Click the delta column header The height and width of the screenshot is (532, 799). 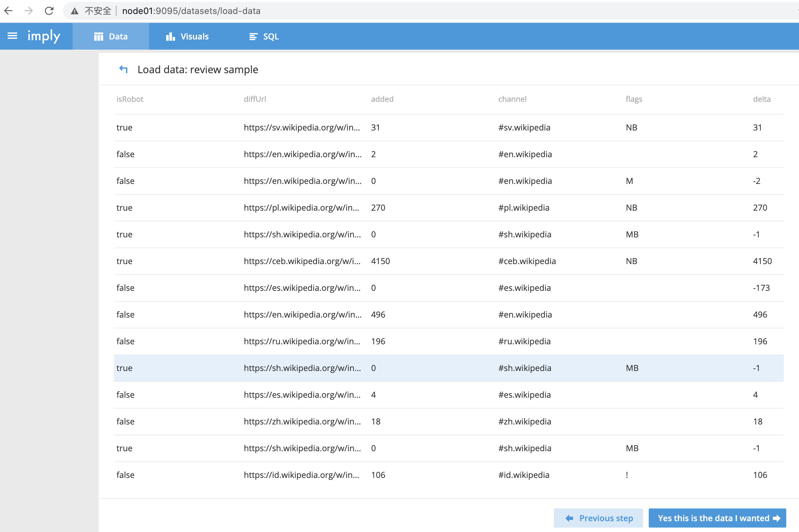[762, 99]
